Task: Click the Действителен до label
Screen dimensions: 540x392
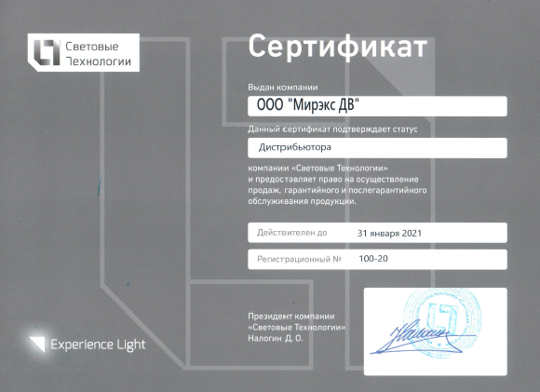Action: [292, 233]
